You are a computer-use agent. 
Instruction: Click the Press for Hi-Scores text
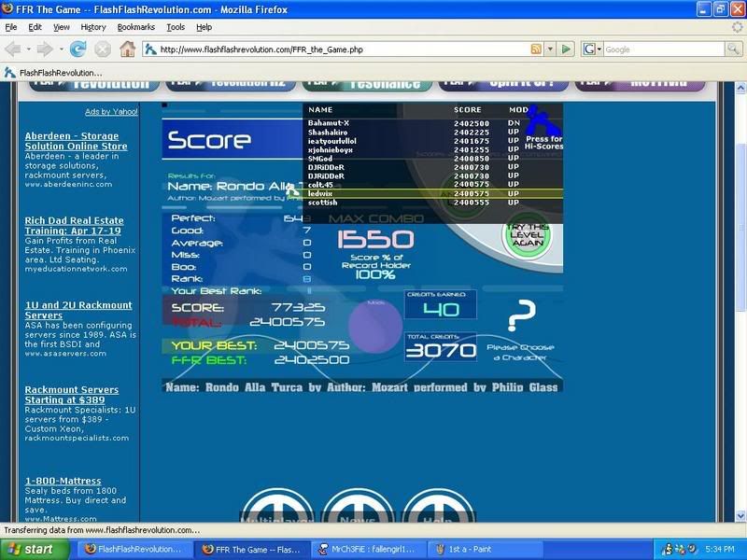click(544, 143)
